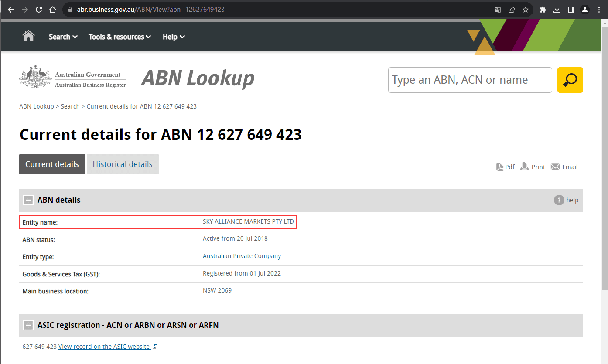Viewport: 608px width, 364px height.
Task: Bookmark this page with the star
Action: coord(526,9)
